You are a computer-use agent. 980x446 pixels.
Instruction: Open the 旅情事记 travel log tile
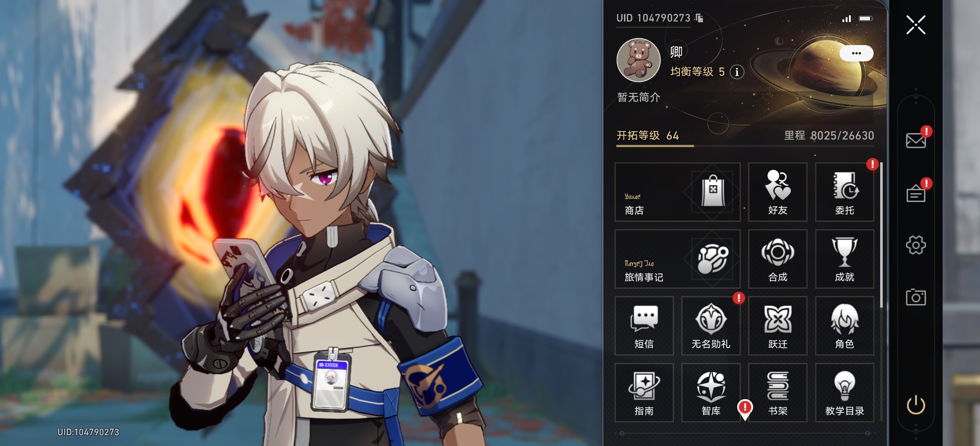677,259
